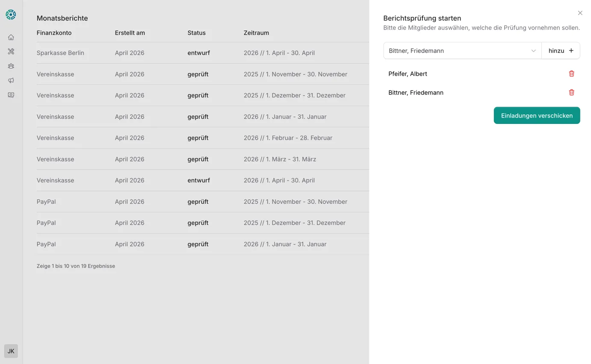The height and width of the screenshot is (364, 591).
Task: Open the members group sidebar icon
Action: click(11, 66)
